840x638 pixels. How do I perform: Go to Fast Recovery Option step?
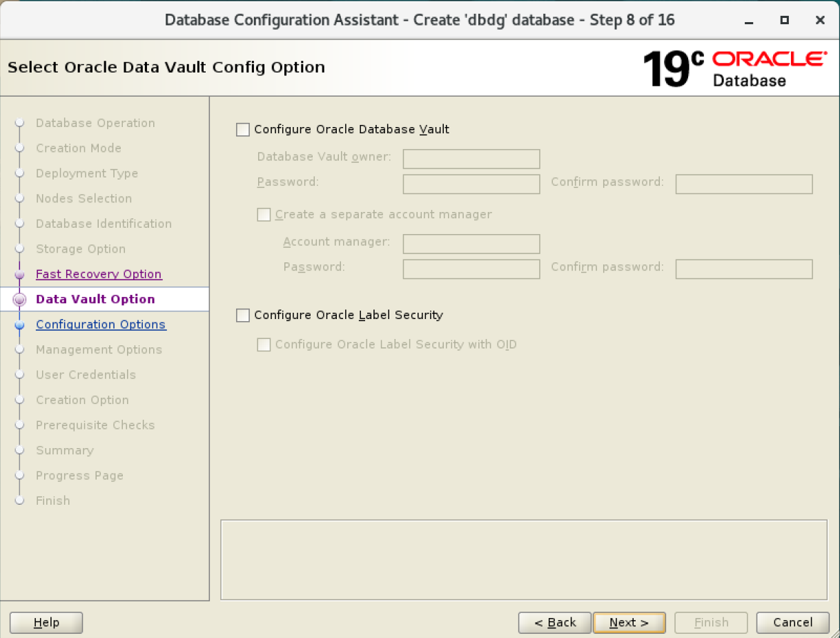99,274
